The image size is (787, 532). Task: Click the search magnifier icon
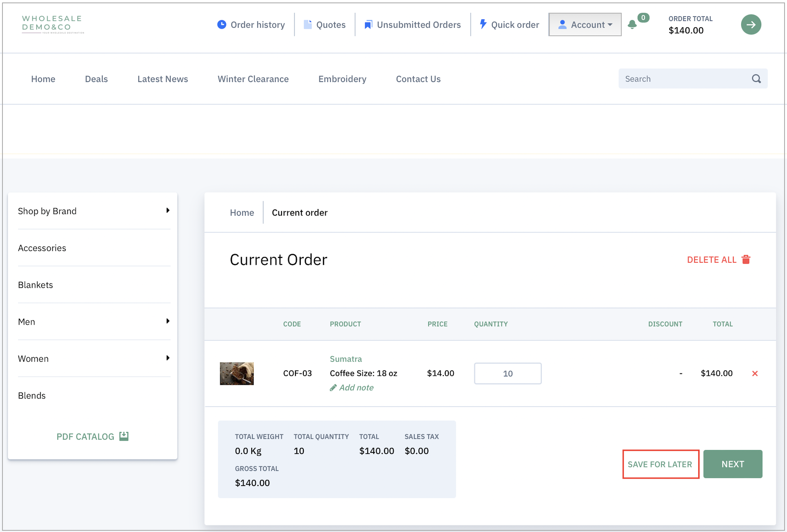pyautogui.click(x=756, y=79)
